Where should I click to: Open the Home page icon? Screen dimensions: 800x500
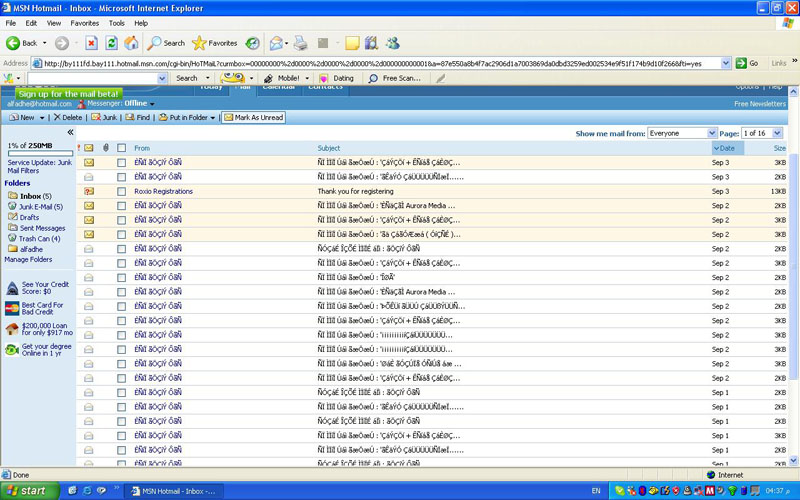click(132, 43)
